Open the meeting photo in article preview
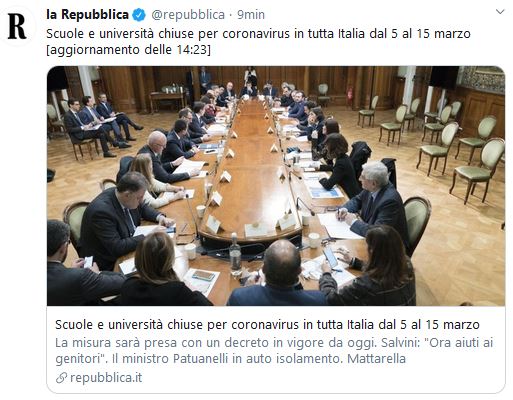The image size is (513, 400). tap(276, 186)
